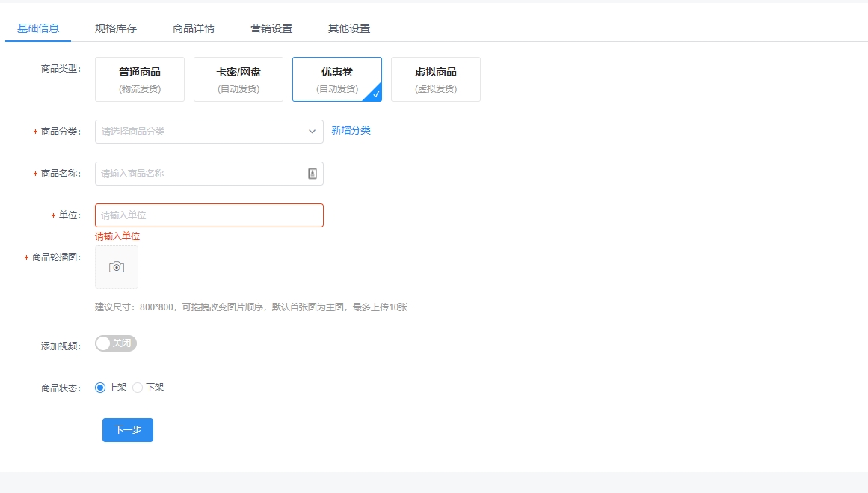Click the icon inside product name field
Viewport: 868px width, 493px height.
click(x=313, y=174)
